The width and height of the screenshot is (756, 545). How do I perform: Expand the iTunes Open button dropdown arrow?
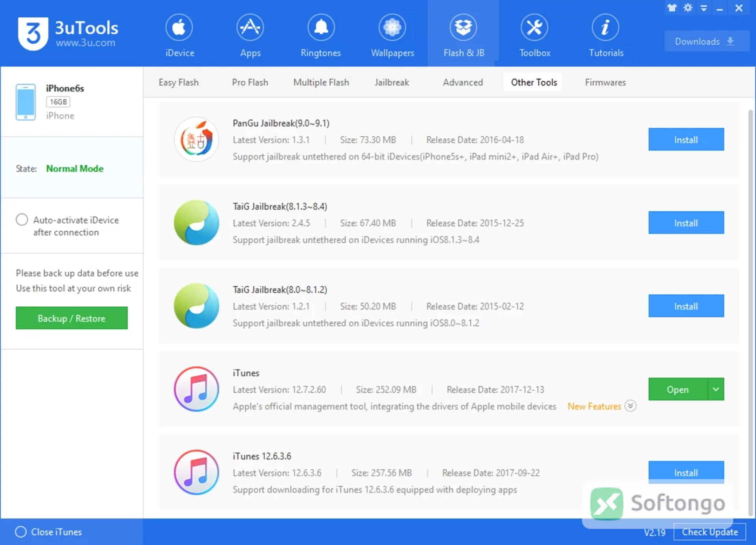(716, 389)
